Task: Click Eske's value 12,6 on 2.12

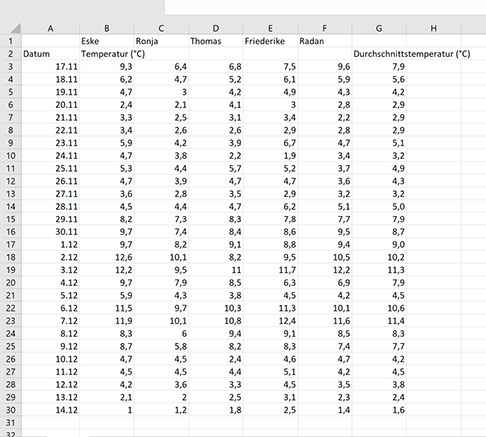Action: coord(107,257)
